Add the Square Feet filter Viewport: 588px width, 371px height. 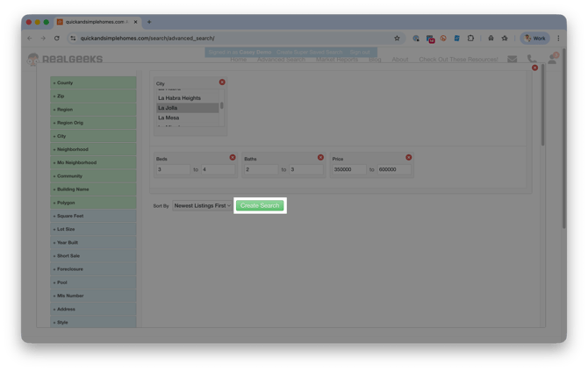click(93, 216)
